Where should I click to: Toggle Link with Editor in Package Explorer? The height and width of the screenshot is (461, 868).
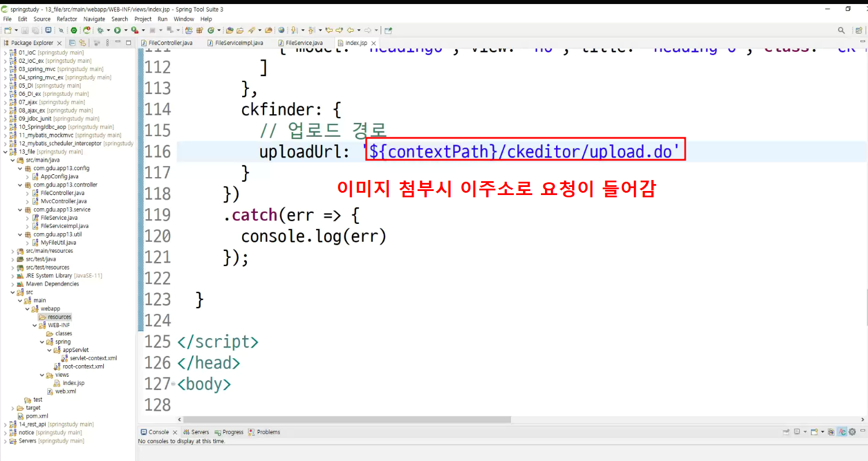[x=82, y=43]
